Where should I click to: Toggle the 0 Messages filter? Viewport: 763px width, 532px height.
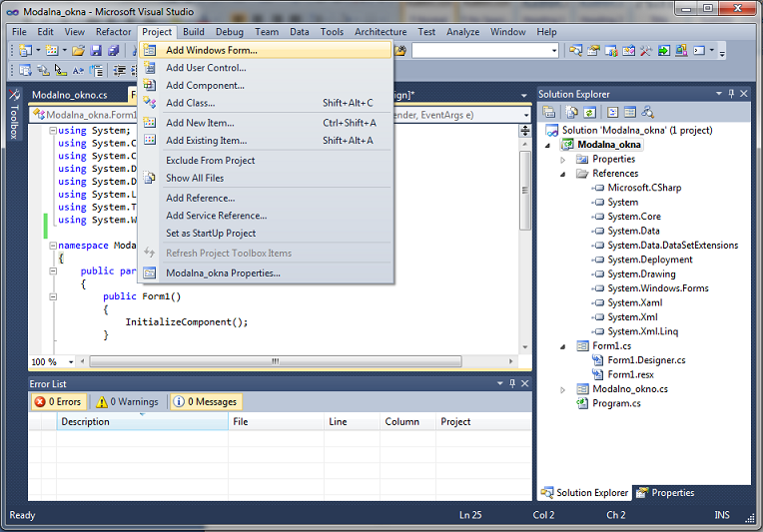tap(205, 402)
